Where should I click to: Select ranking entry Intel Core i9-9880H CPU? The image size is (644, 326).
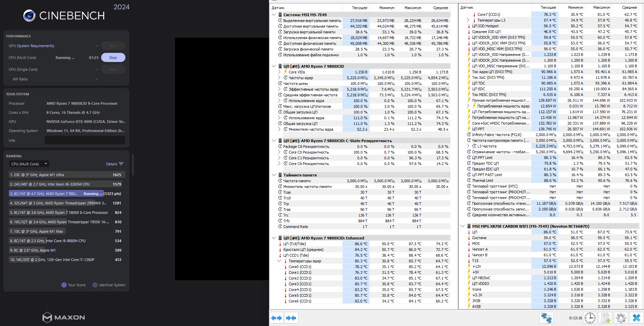(x=67, y=241)
